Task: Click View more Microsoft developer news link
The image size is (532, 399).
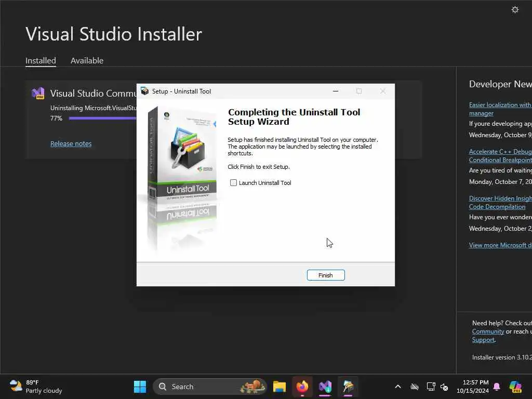Action: 500,245
